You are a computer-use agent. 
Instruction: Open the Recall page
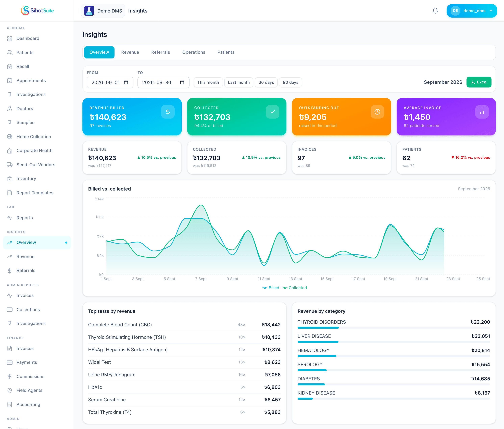[x=37, y=66]
